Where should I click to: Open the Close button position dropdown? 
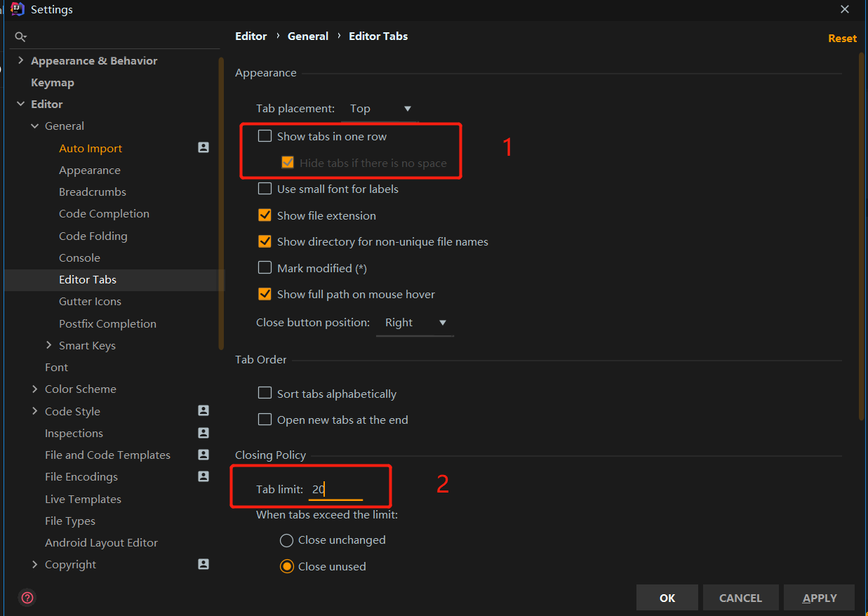415,323
